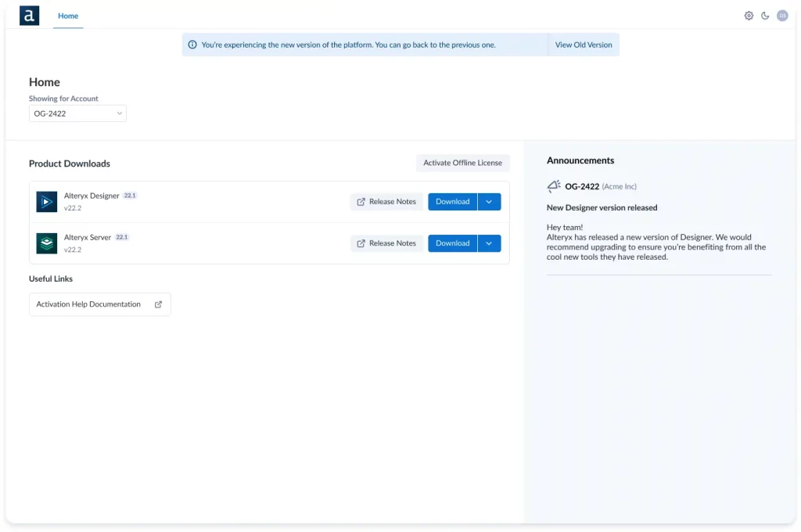Click the Alteryx Server product icon

coord(46,243)
